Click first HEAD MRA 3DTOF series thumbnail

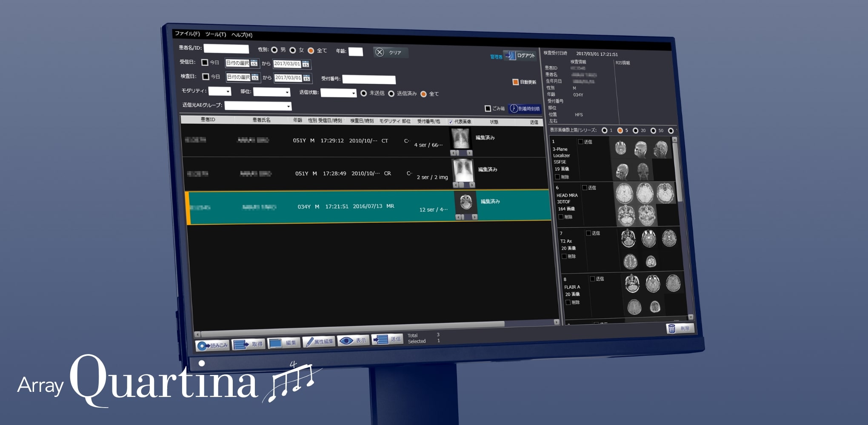pos(625,194)
